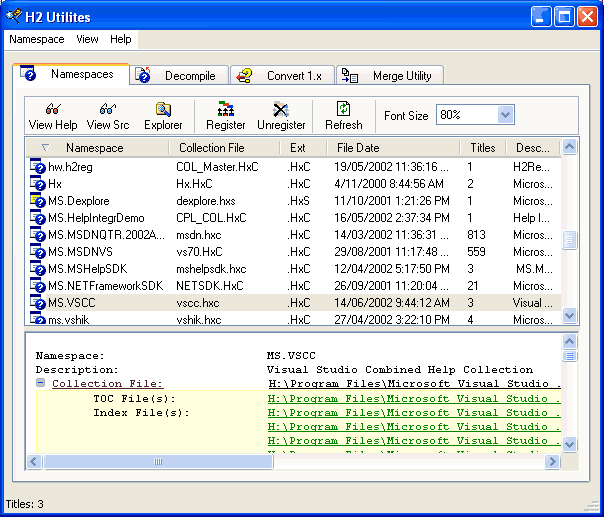
Task: Select the MS.NETFrameworkSDK namespace row
Action: tap(294, 285)
